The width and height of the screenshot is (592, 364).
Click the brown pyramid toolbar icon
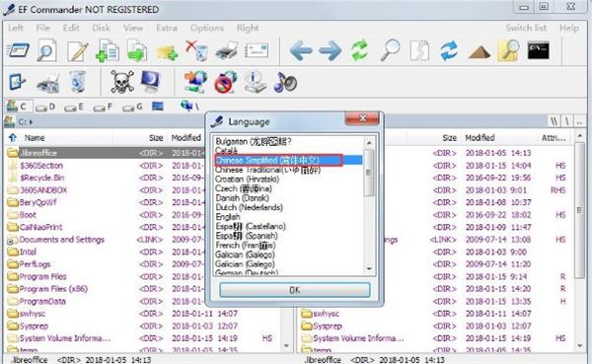(x=480, y=52)
